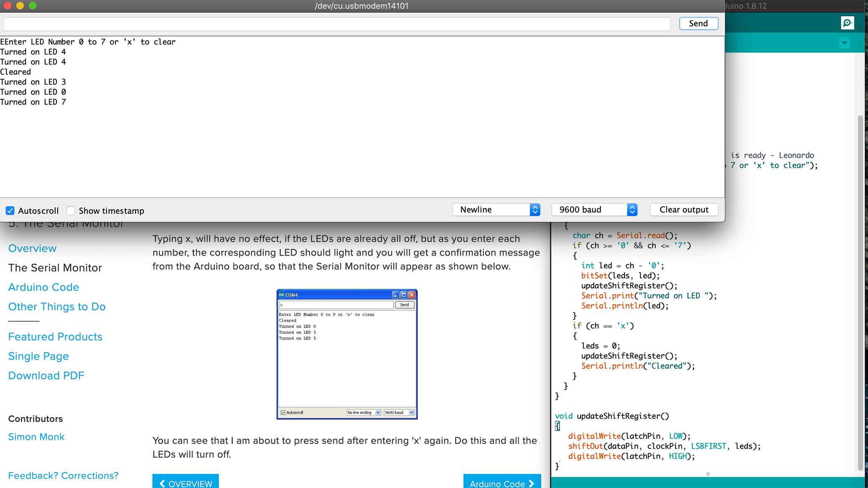868x488 pixels.
Task: Click the green zoom window button
Action: tap(33, 6)
